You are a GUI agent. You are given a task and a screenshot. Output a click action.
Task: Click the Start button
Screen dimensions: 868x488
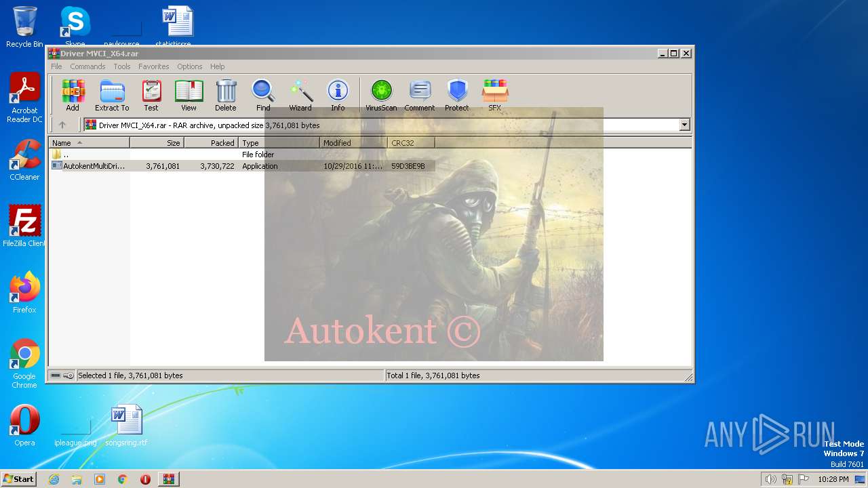[x=19, y=479]
